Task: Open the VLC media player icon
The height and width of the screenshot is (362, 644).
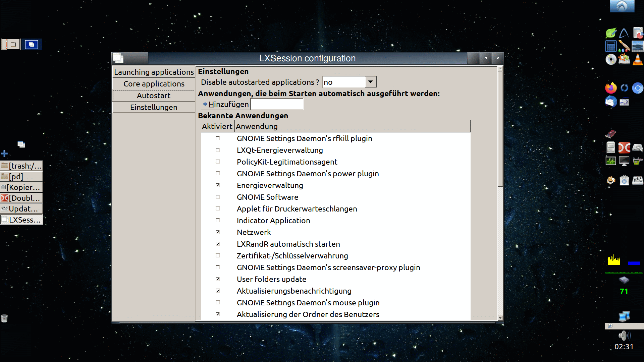Action: pos(637,60)
